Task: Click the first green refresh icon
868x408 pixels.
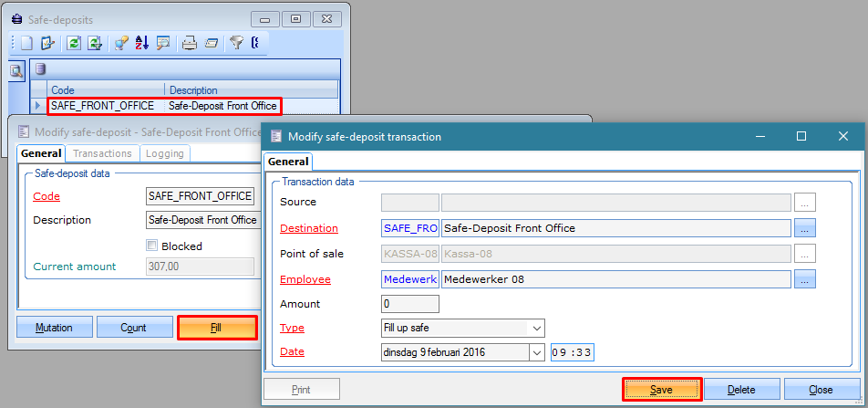Action: 74,42
